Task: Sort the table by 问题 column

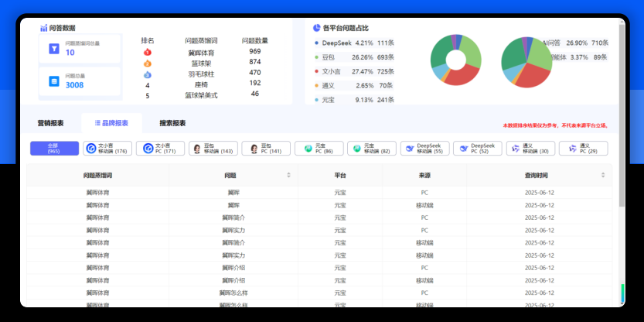Action: pos(289,176)
